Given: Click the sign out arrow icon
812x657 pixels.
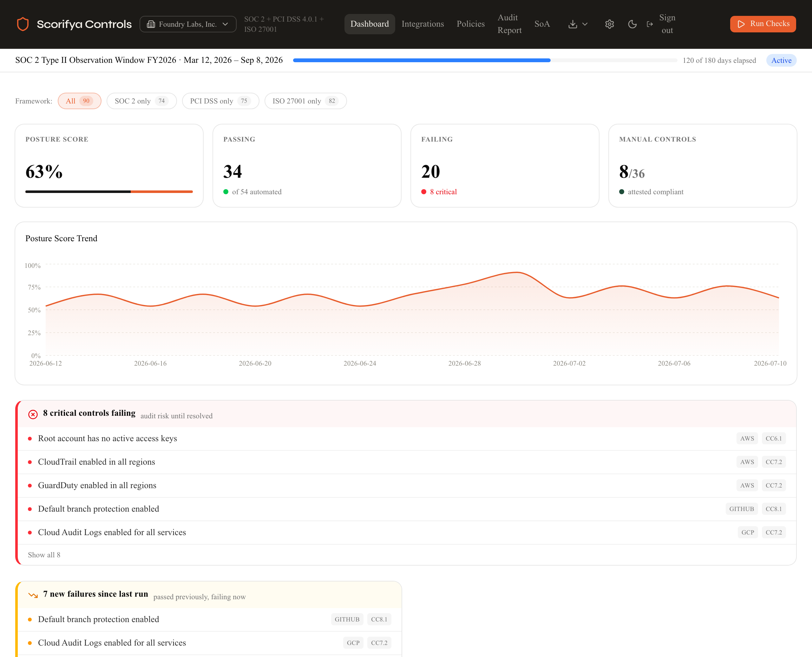Looking at the screenshot, I should coord(650,24).
